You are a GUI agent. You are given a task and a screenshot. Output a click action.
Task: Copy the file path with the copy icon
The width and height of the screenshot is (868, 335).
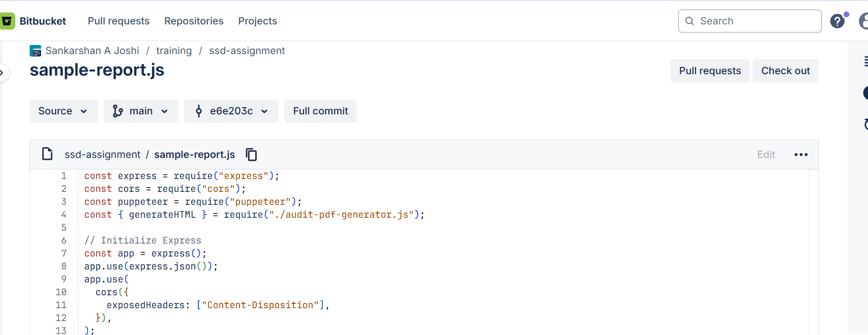click(x=251, y=155)
